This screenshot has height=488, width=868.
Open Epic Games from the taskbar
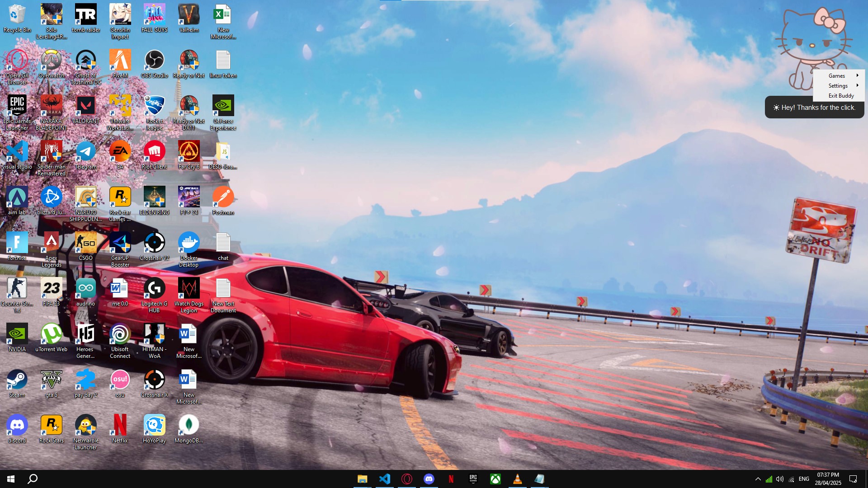[x=473, y=479]
